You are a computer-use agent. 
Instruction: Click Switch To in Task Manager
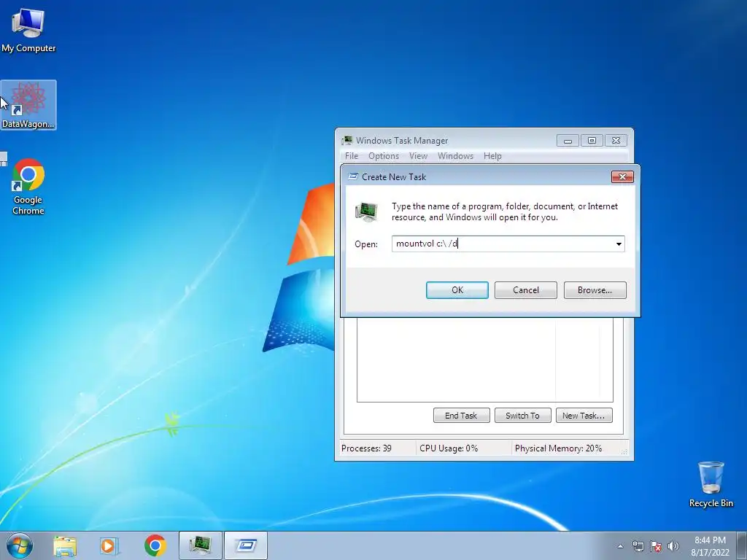coord(522,415)
